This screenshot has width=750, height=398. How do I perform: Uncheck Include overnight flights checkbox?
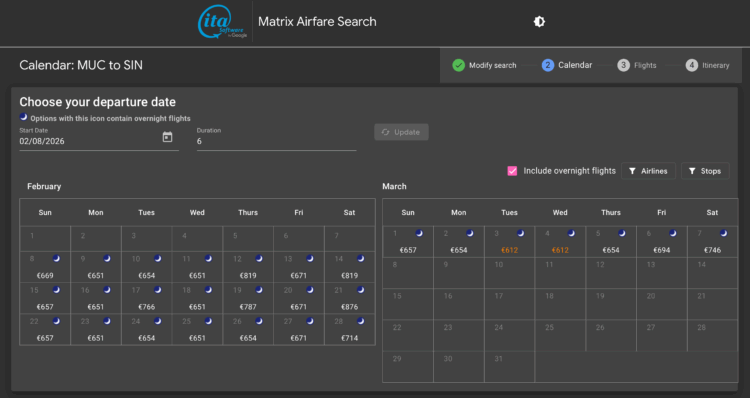point(512,171)
